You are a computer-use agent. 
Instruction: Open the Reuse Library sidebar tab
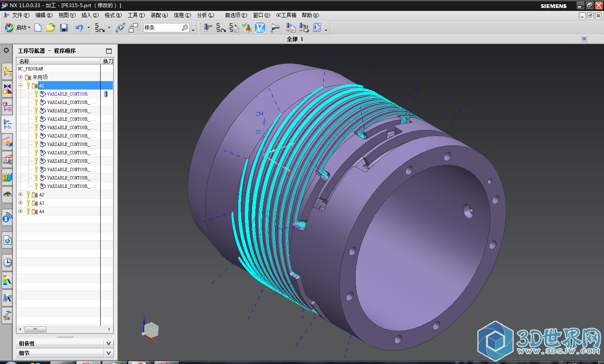click(x=7, y=159)
